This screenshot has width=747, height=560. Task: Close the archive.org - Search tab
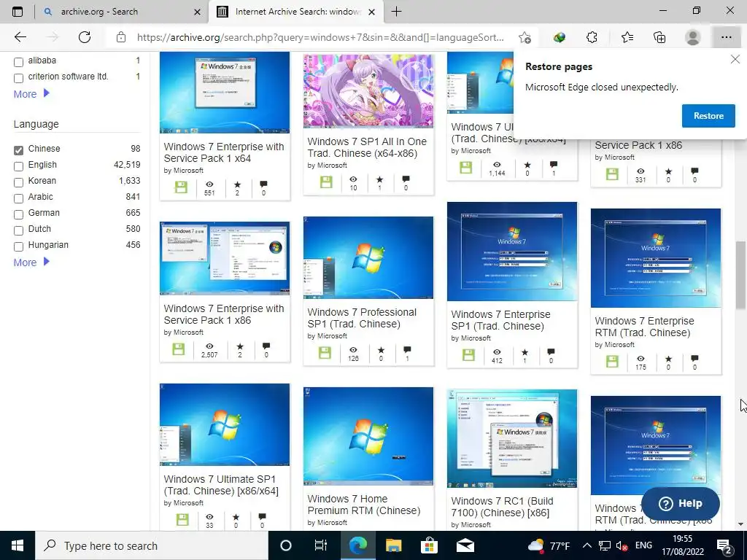point(197,12)
